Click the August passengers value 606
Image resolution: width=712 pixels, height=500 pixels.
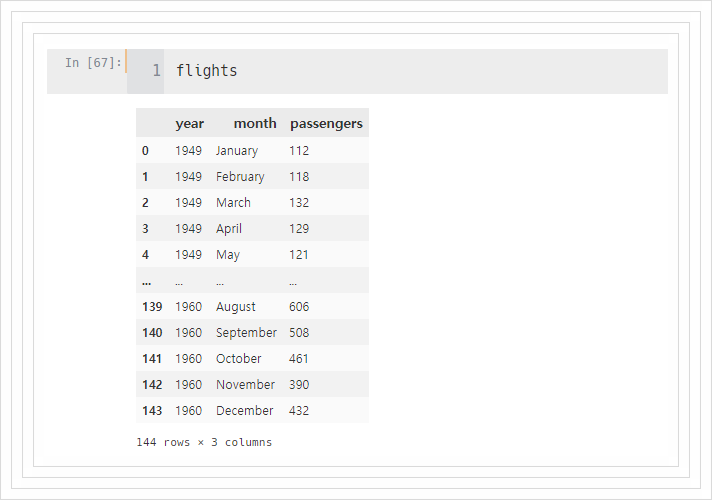[299, 307]
